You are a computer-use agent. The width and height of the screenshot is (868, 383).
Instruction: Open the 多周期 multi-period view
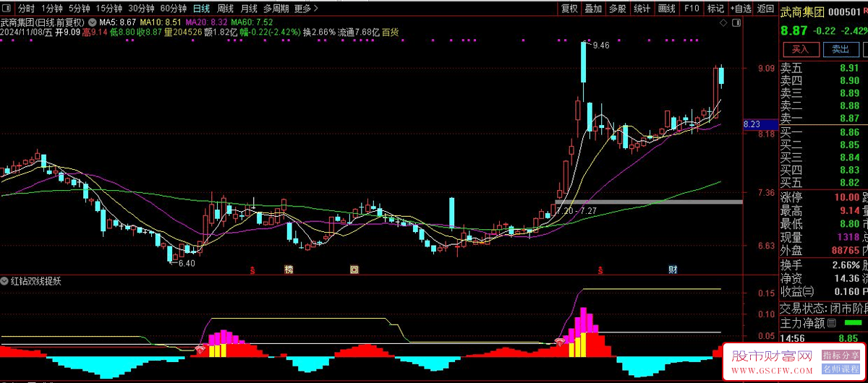point(276,9)
